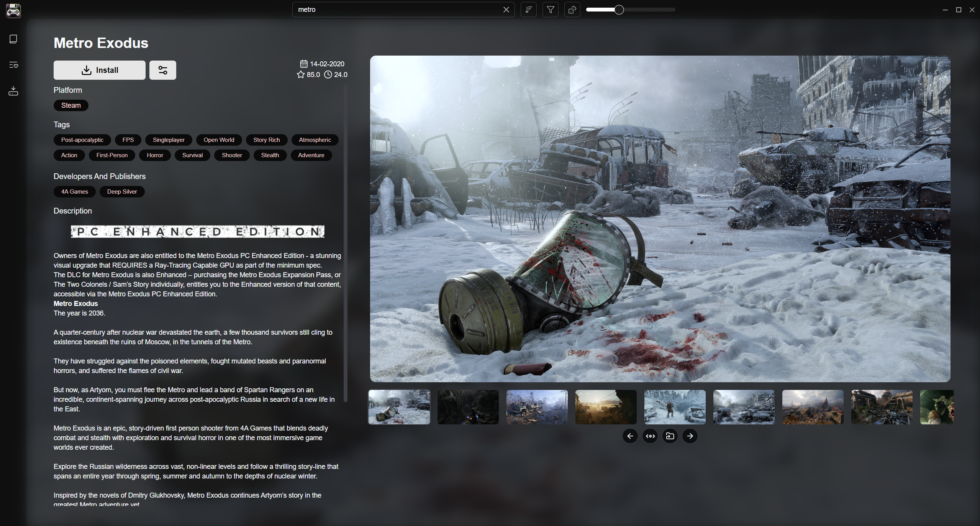Click the open folder icon below the screenshots
Viewport: 980px width, 526px height.
coord(670,436)
